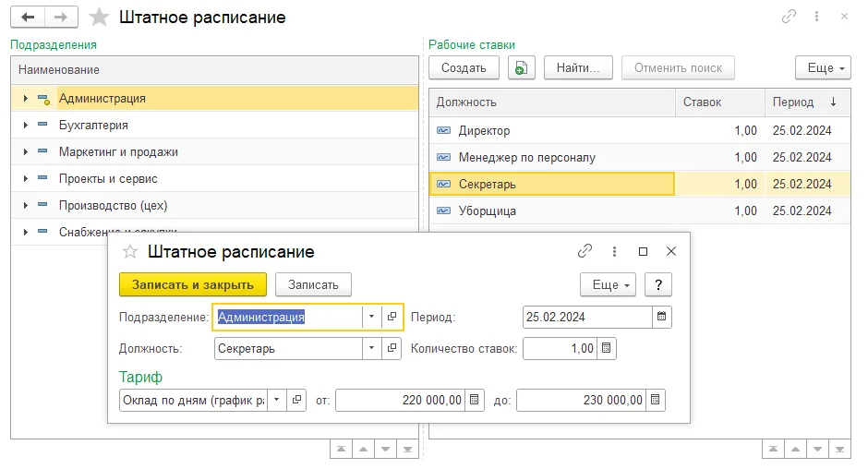
Task: Open Подразделение dropdown list
Action: click(371, 317)
